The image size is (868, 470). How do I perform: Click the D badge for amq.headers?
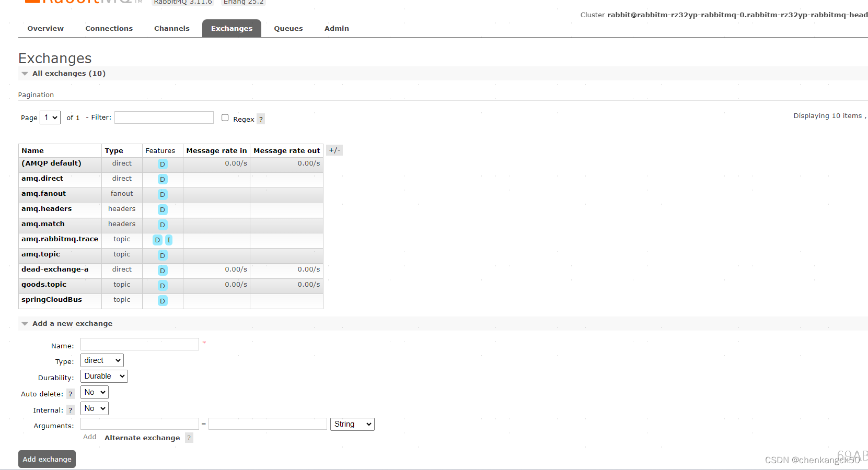pyautogui.click(x=163, y=209)
